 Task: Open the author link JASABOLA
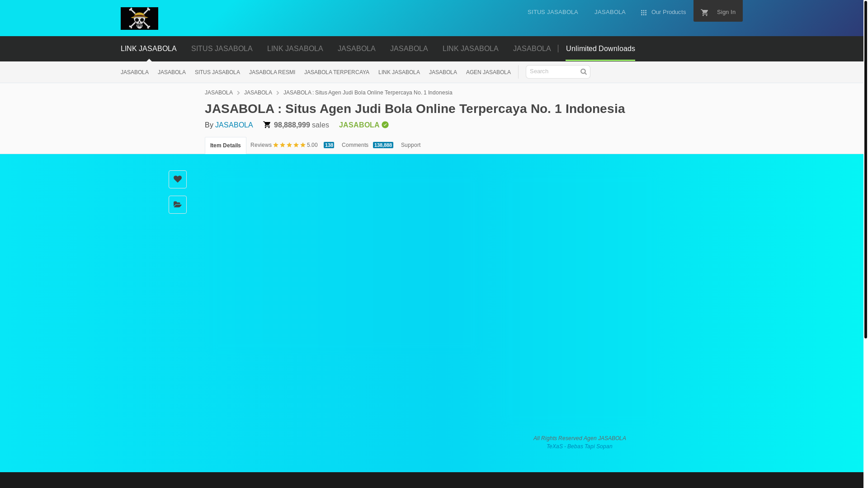point(234,125)
